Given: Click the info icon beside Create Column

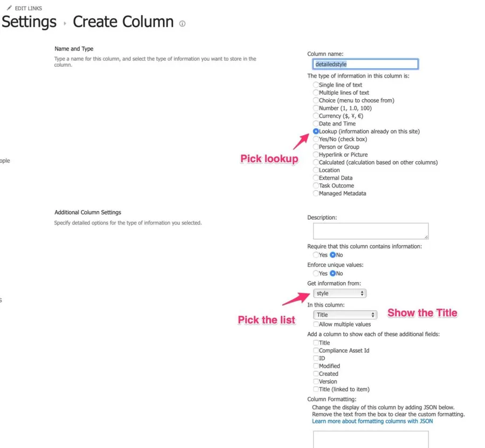Looking at the screenshot, I should click(x=182, y=24).
